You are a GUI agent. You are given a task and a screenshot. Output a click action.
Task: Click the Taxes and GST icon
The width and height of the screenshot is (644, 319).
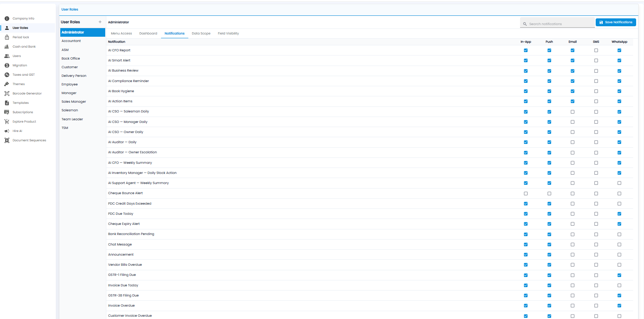pyautogui.click(x=7, y=75)
